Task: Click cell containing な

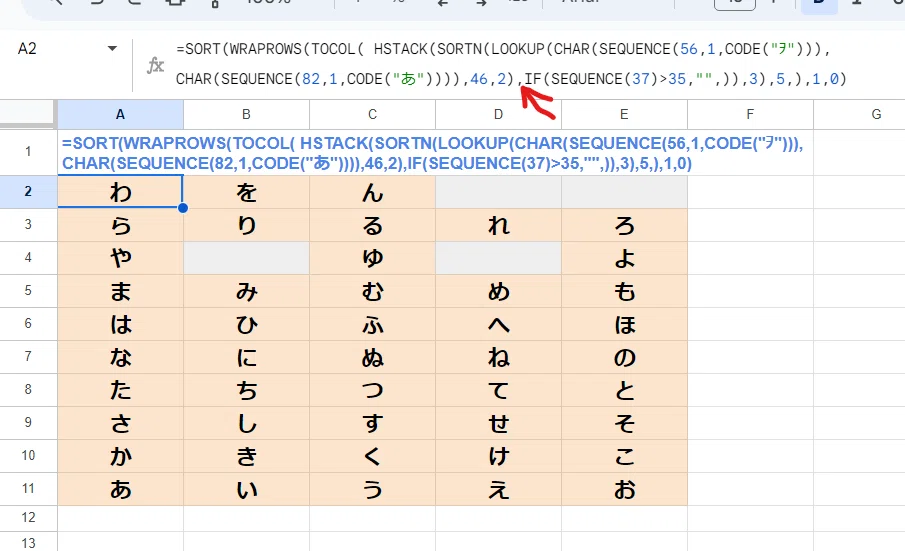Action: coord(120,356)
